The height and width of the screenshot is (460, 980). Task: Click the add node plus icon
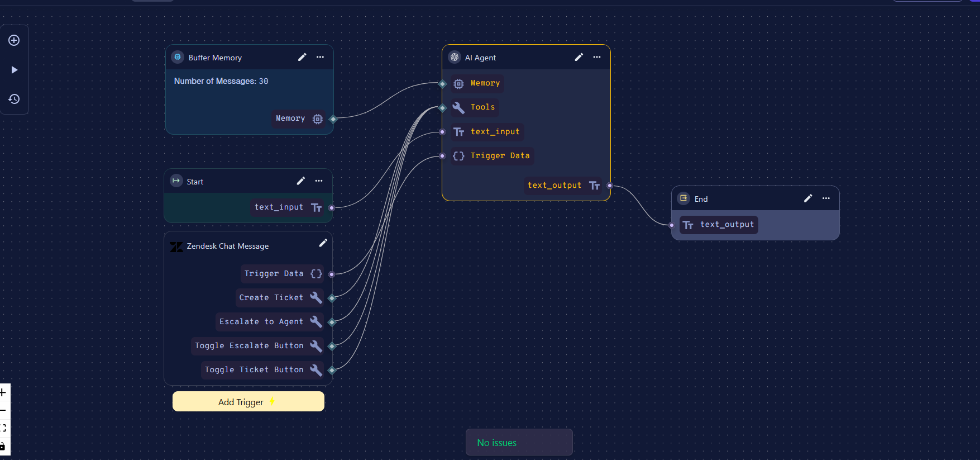coord(14,40)
